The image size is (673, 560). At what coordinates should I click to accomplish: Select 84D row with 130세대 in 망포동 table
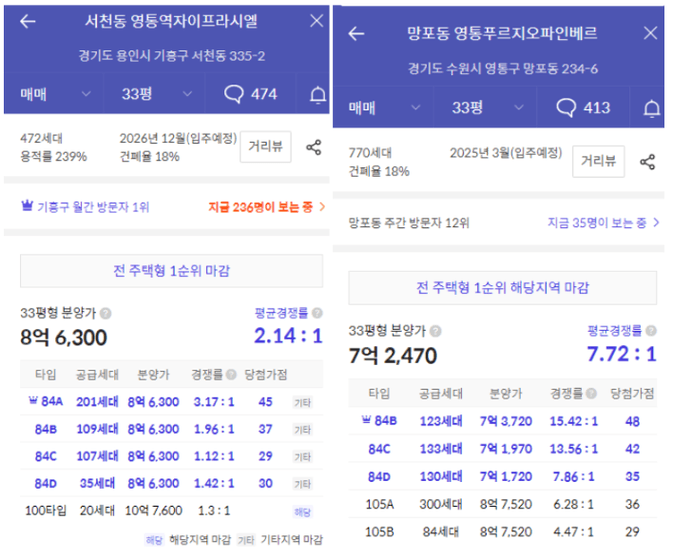coord(502,476)
